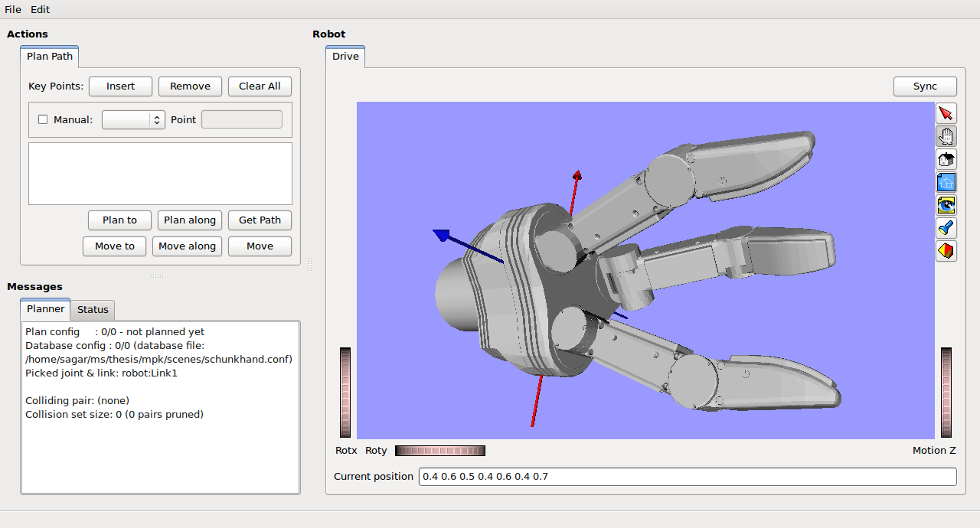The height and width of the screenshot is (528, 980).
Task: Click the house home view icon
Action: pos(946,159)
